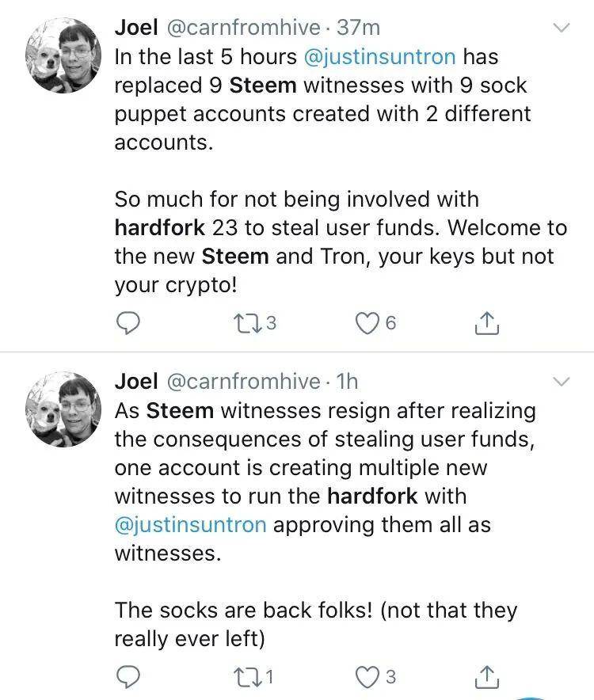Screen dimensions: 594x700
Task: Open the reply icon on the first tweet
Action: tap(129, 322)
